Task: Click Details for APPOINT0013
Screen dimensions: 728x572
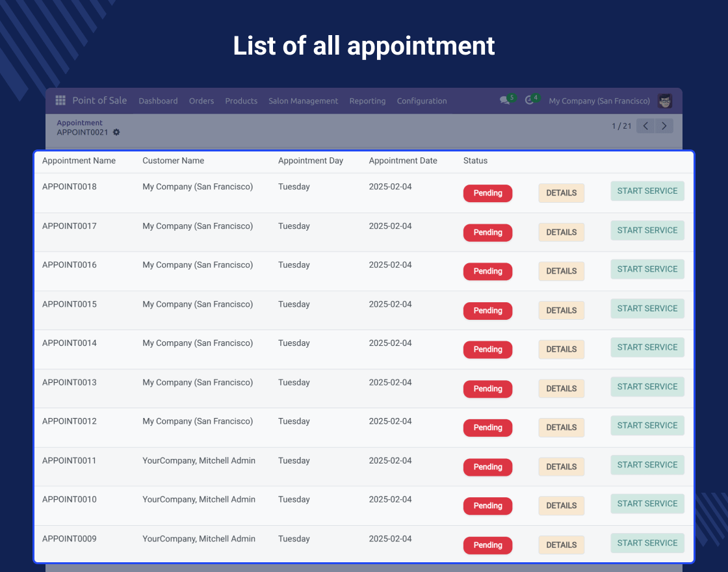Action: click(x=562, y=389)
